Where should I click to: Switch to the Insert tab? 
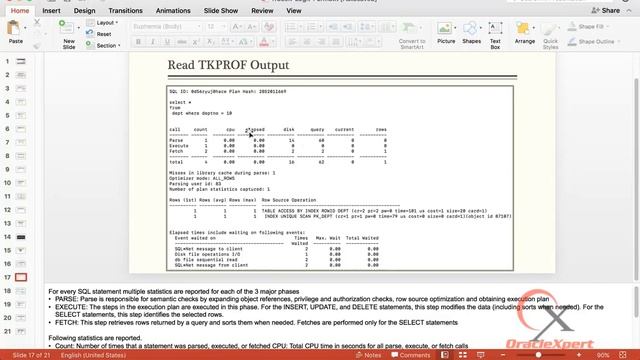pyautogui.click(x=51, y=11)
